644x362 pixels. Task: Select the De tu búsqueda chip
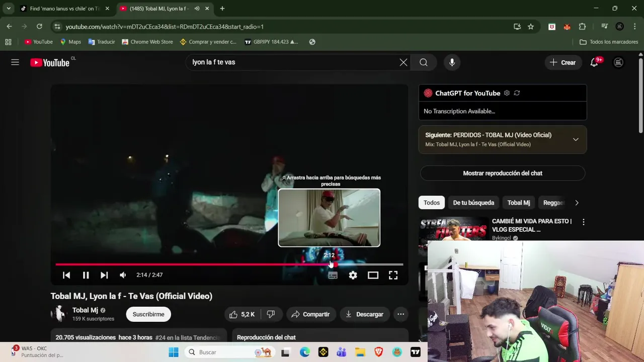pyautogui.click(x=473, y=203)
